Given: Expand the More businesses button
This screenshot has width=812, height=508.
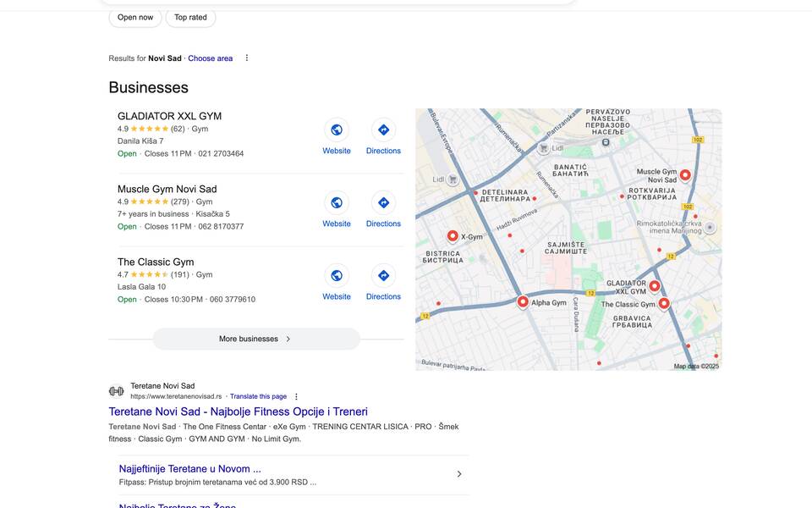Looking at the screenshot, I should coord(256,339).
